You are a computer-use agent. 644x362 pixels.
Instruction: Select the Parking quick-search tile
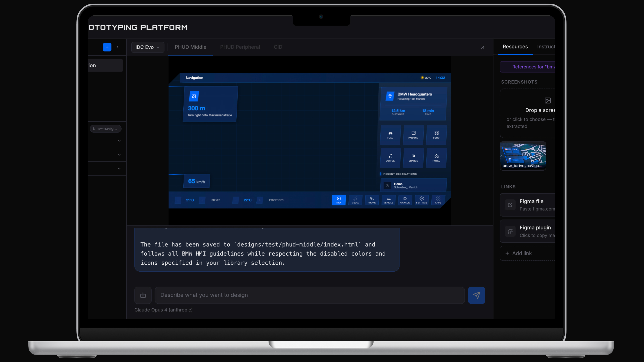[413, 135]
